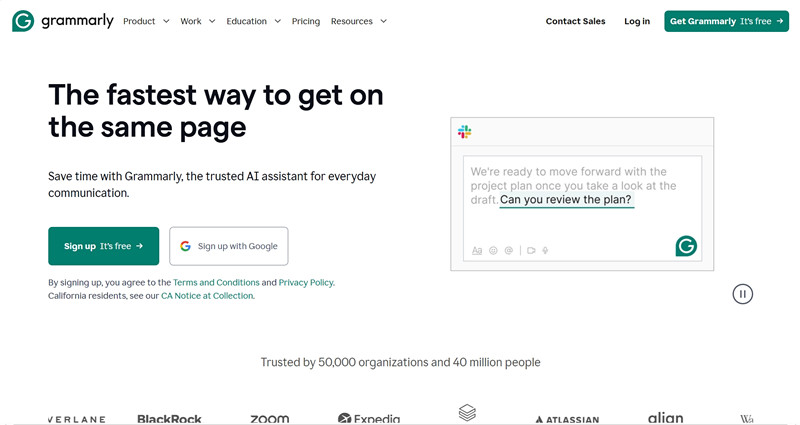Screen dimensions: 800x425
Task: Expand the Product dropdown chevron
Action: tap(166, 21)
